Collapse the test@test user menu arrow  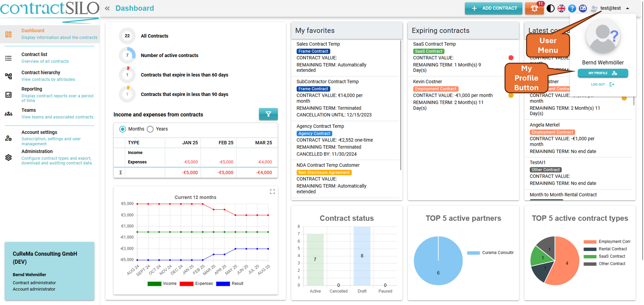coord(627,8)
